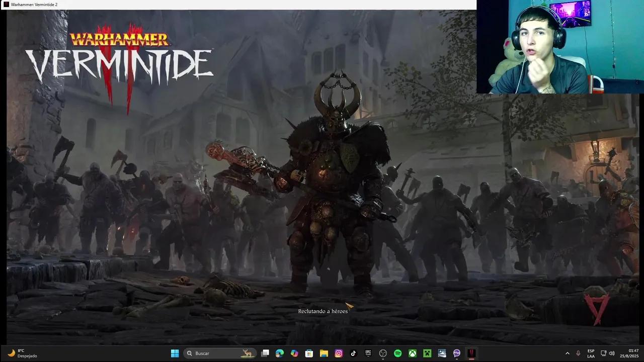Open the purple chat bubble app icon
Screen dimensions: 644x362
click(457, 353)
